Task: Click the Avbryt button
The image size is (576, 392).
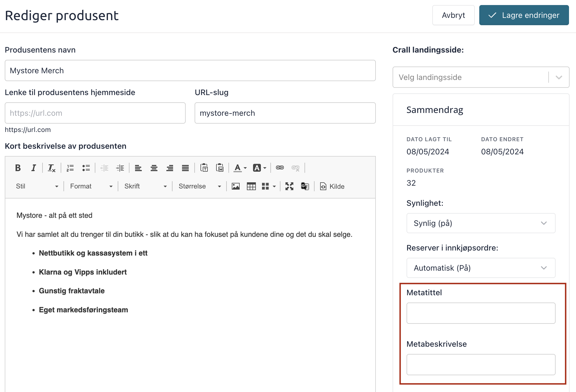Action: (453, 15)
